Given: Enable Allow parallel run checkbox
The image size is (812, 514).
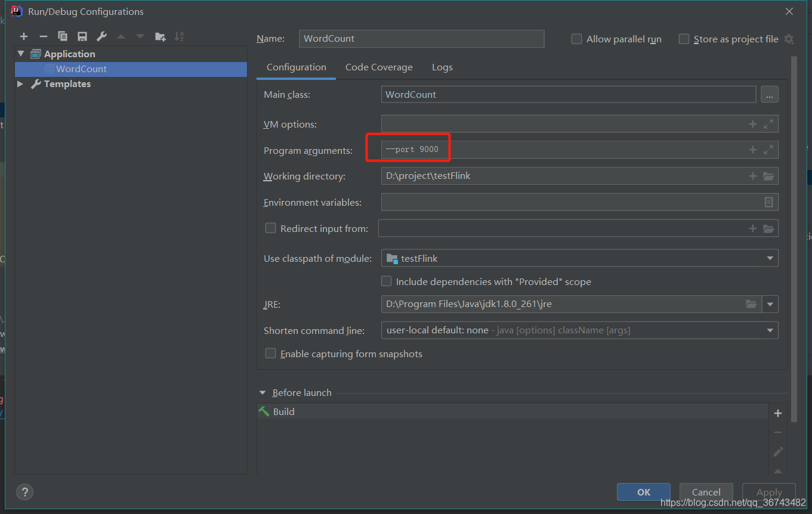Looking at the screenshot, I should click(576, 39).
